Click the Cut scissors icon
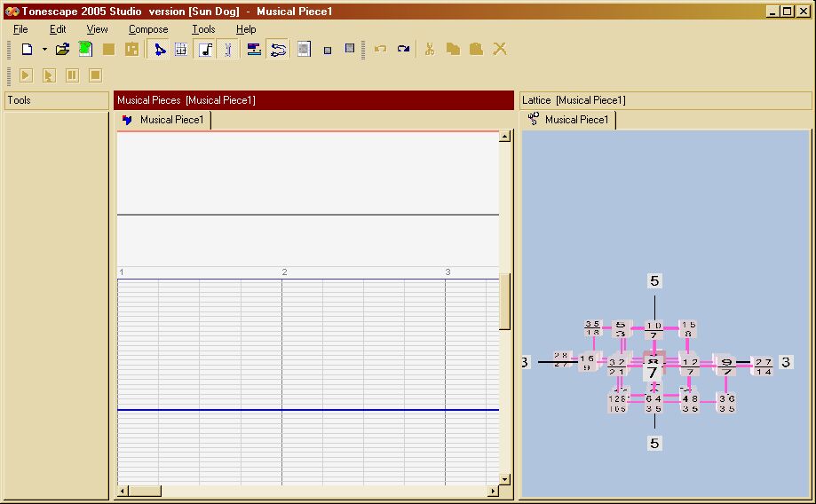Screen dimensions: 816x504 [430, 50]
